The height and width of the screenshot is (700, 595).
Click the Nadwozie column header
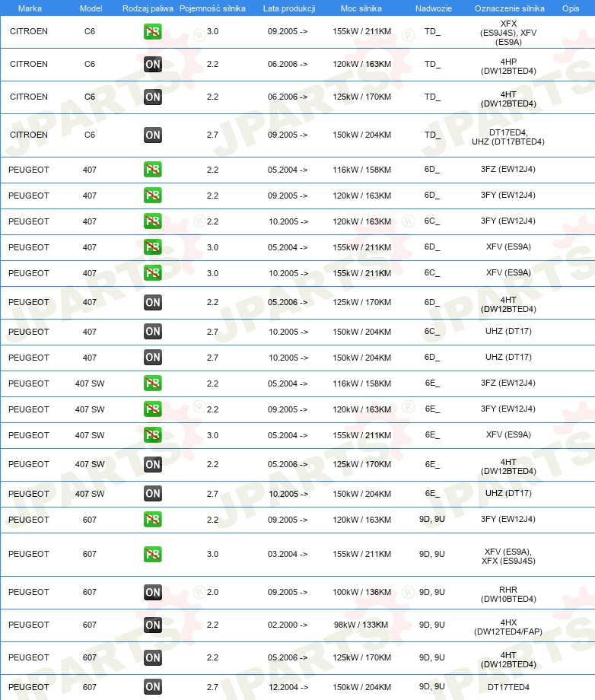click(434, 8)
